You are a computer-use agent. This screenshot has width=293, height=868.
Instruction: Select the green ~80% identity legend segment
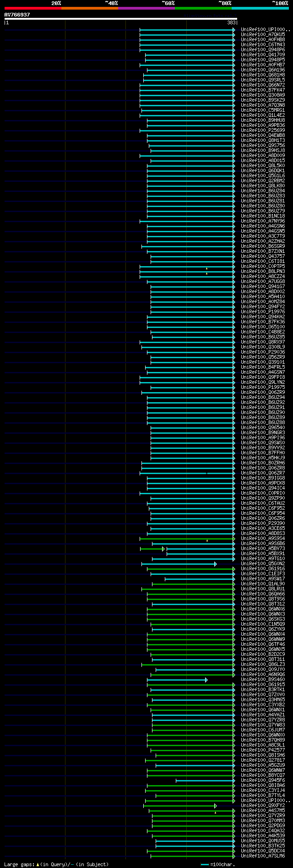[x=203, y=8]
